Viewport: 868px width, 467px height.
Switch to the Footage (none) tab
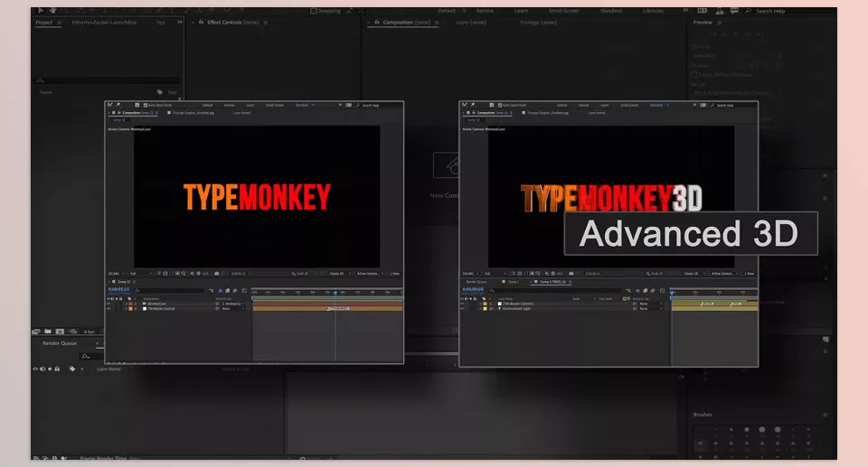coord(538,23)
